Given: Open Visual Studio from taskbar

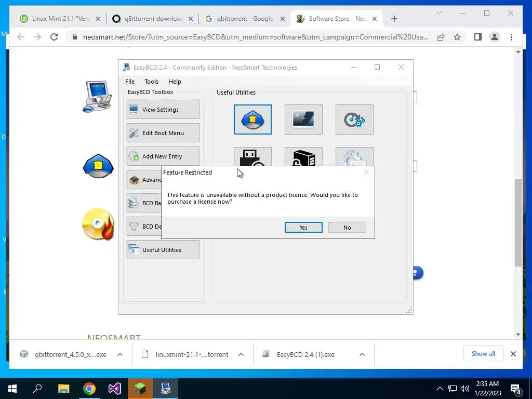Looking at the screenshot, I should pyautogui.click(x=115, y=389).
